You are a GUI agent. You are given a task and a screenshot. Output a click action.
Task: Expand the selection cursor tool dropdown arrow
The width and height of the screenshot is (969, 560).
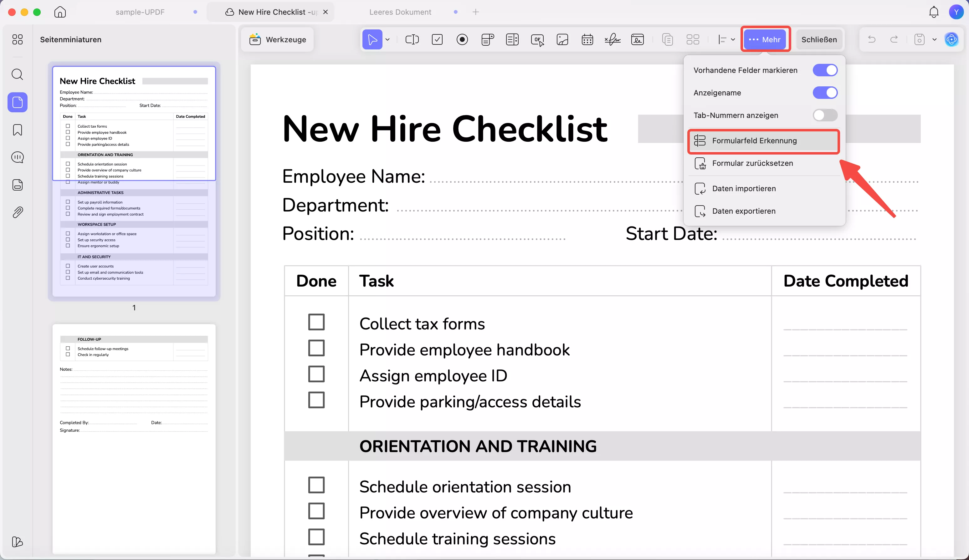(x=387, y=40)
